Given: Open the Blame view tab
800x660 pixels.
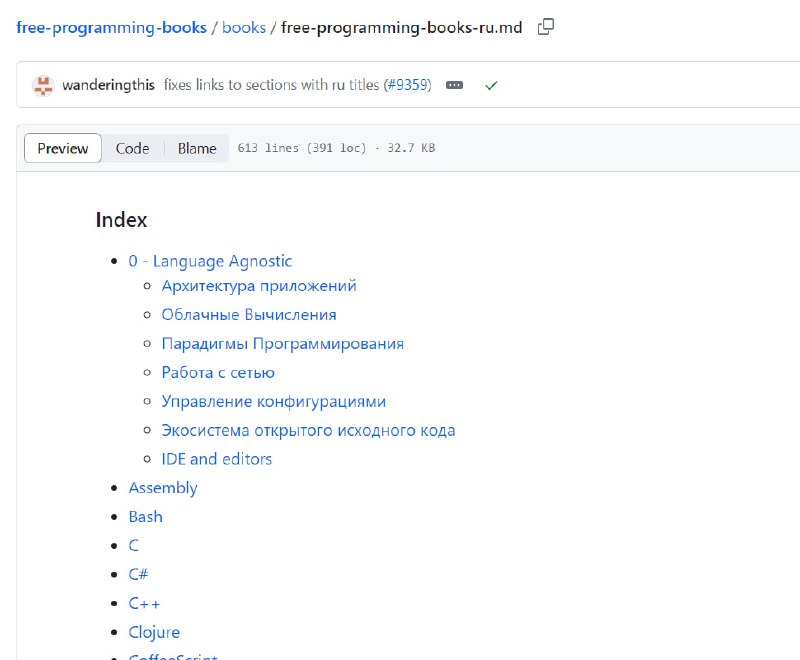Looking at the screenshot, I should pyautogui.click(x=197, y=148).
